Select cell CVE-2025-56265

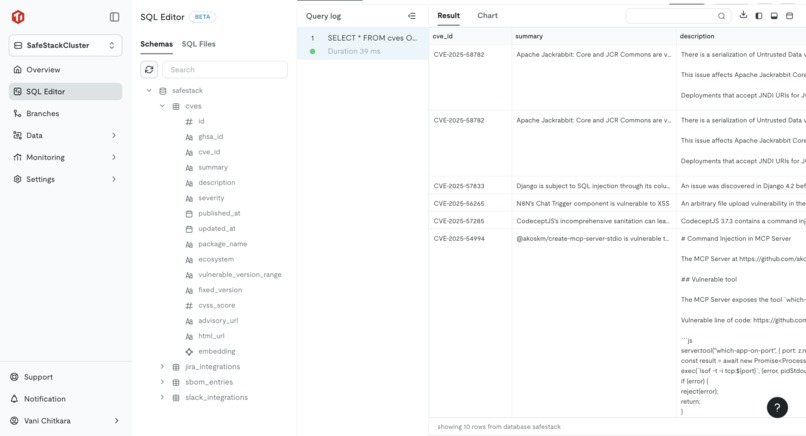tap(459, 204)
